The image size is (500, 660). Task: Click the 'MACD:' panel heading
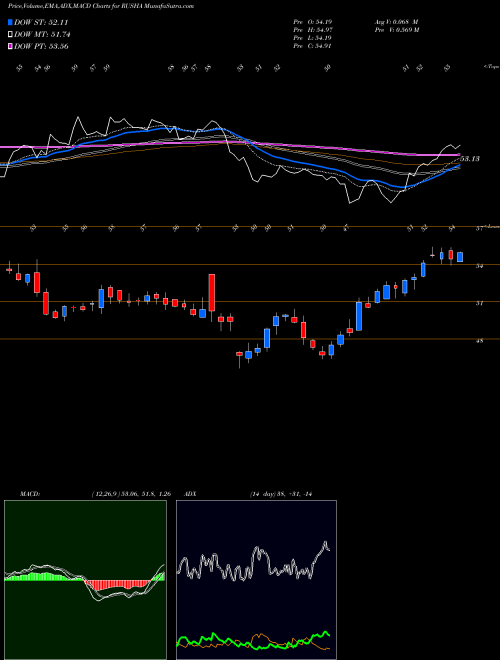(x=30, y=494)
